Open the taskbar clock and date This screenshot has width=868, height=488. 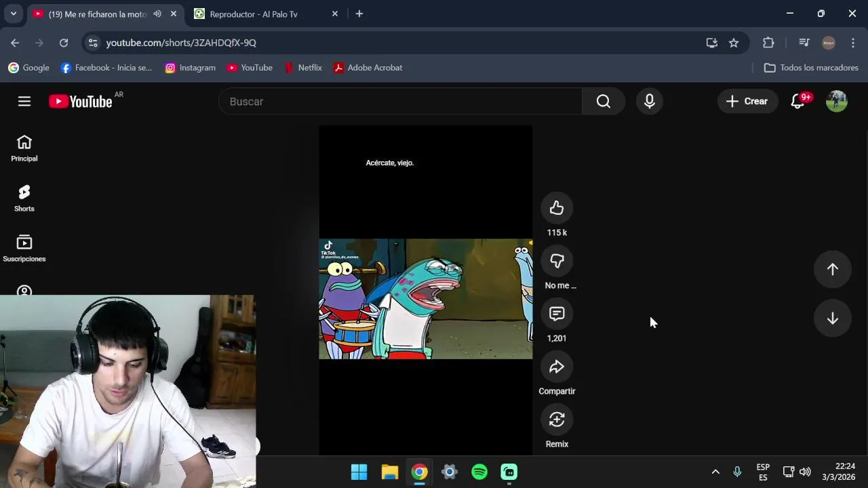click(839, 472)
